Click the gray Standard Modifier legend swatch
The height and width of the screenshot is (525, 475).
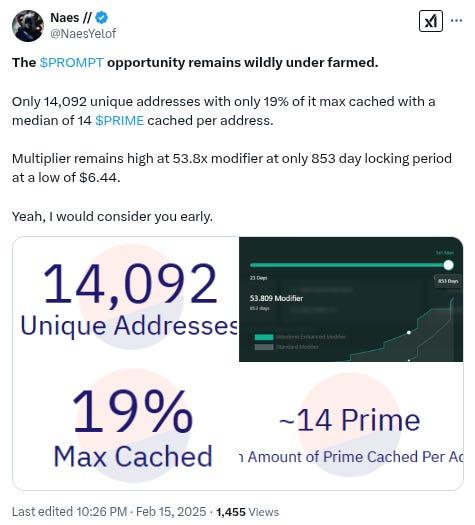(264, 347)
